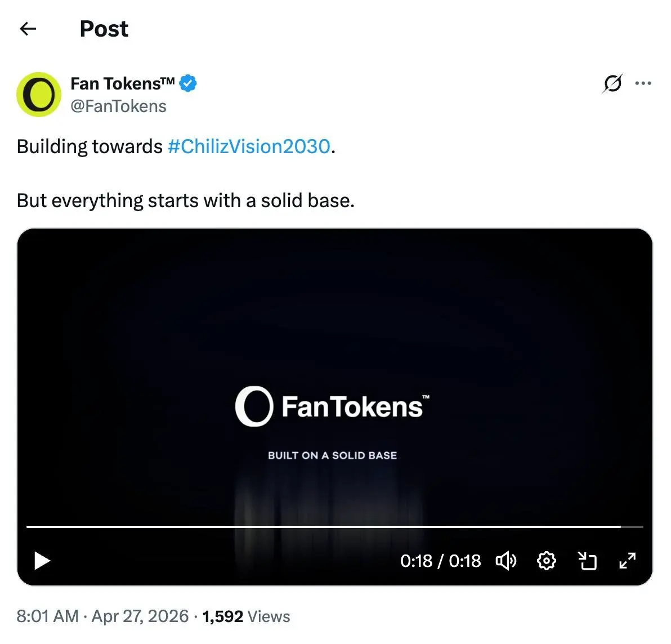Screen dimensions: 671x644
Task: Click the @FanTokens handle
Action: 118,106
